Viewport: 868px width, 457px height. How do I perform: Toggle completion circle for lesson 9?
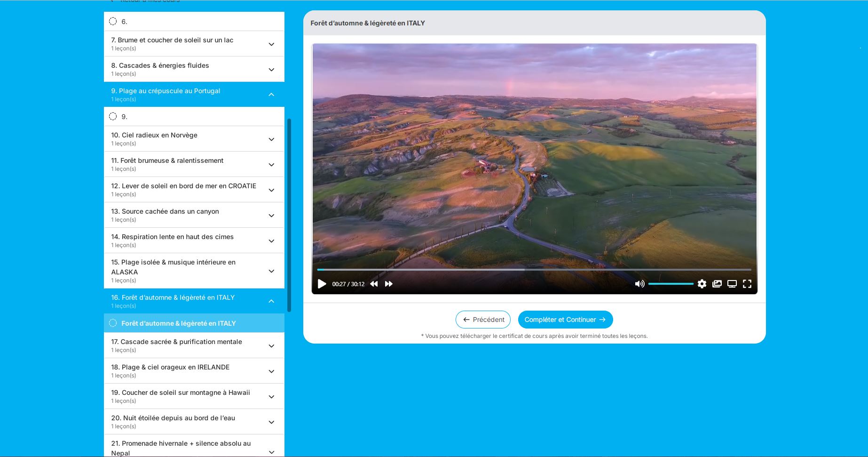point(113,116)
